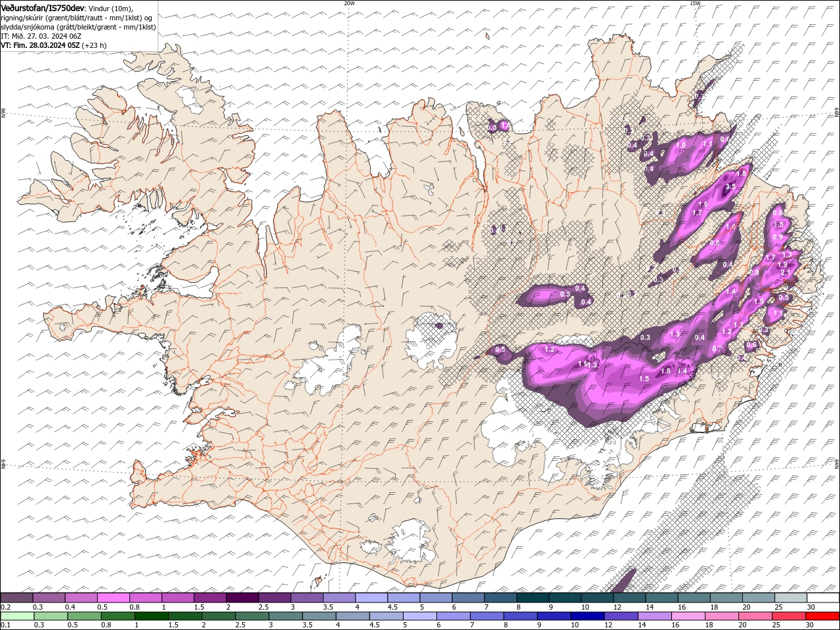Pick the light pink swatch between 16 and 18

point(688,616)
